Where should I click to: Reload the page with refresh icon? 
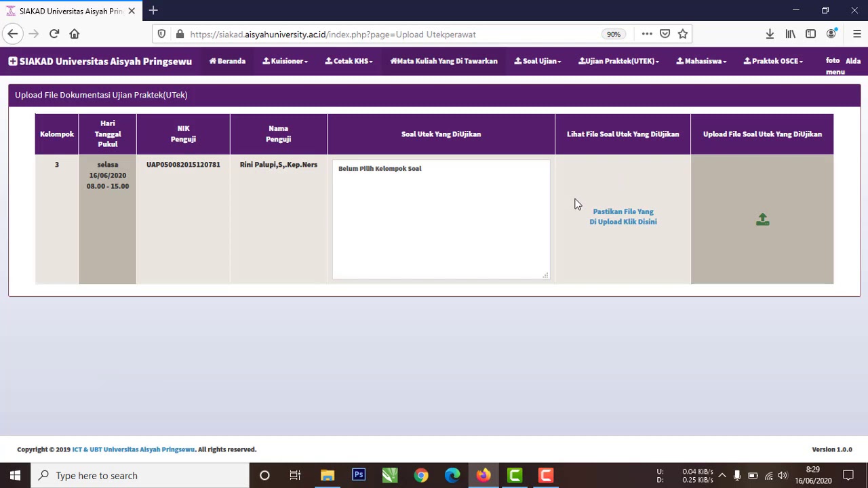pos(54,34)
